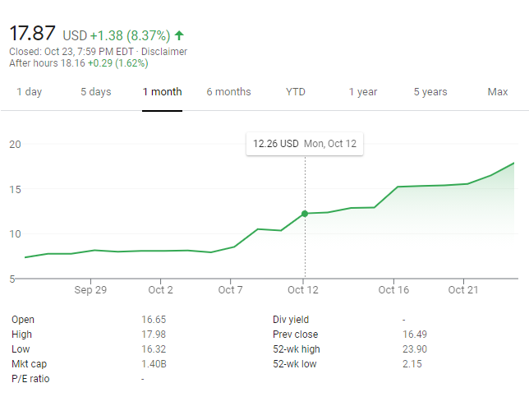Click the green data point on Oct 12
This screenshot has height=420, width=529.
[305, 214]
